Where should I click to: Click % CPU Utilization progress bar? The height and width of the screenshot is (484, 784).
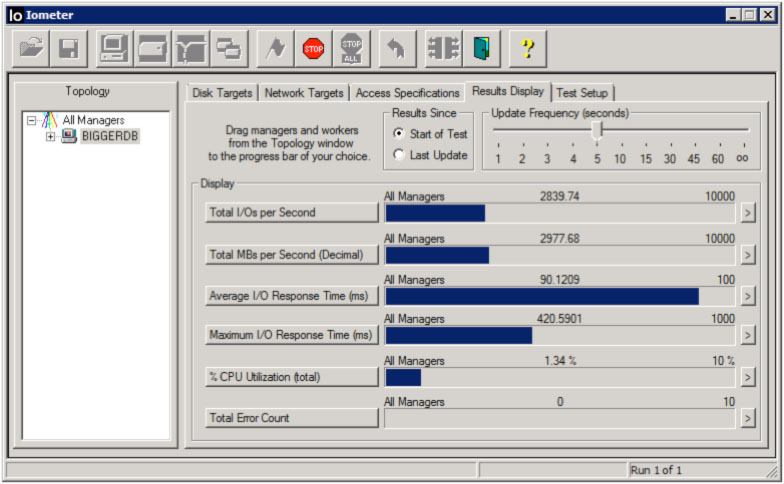tap(560, 377)
